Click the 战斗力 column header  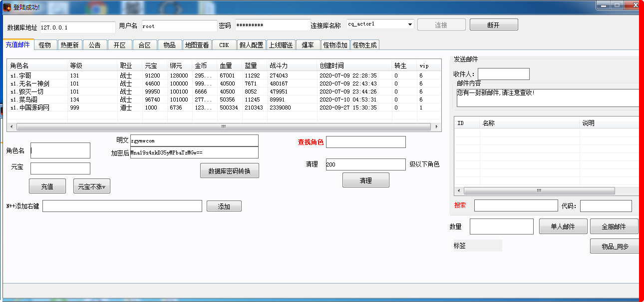[x=292, y=65]
